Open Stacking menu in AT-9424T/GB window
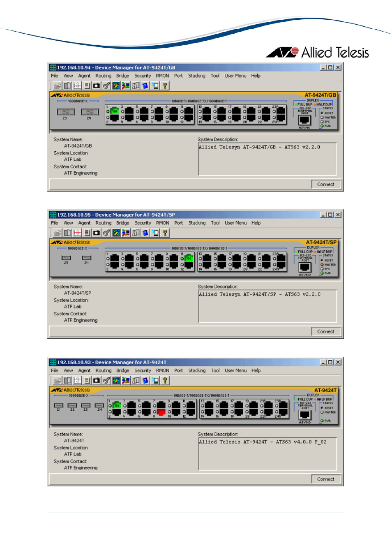Screen dimensions: 392x555 click(197, 76)
